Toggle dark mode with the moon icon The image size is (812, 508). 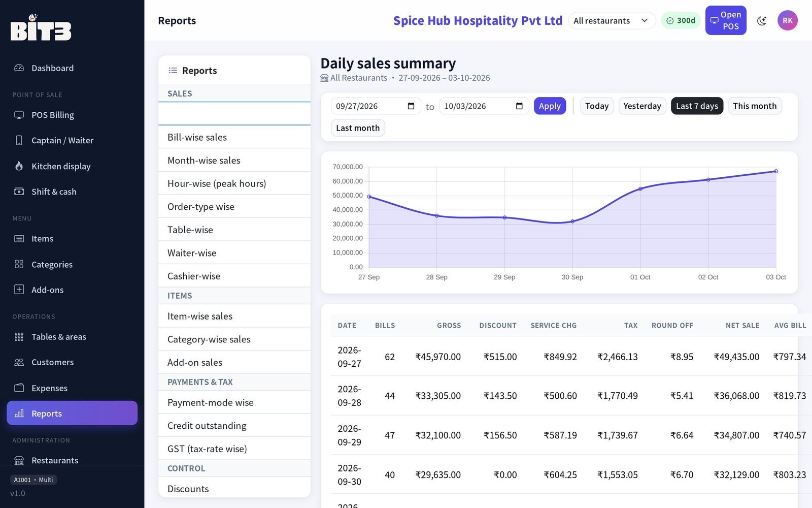pyautogui.click(x=762, y=21)
